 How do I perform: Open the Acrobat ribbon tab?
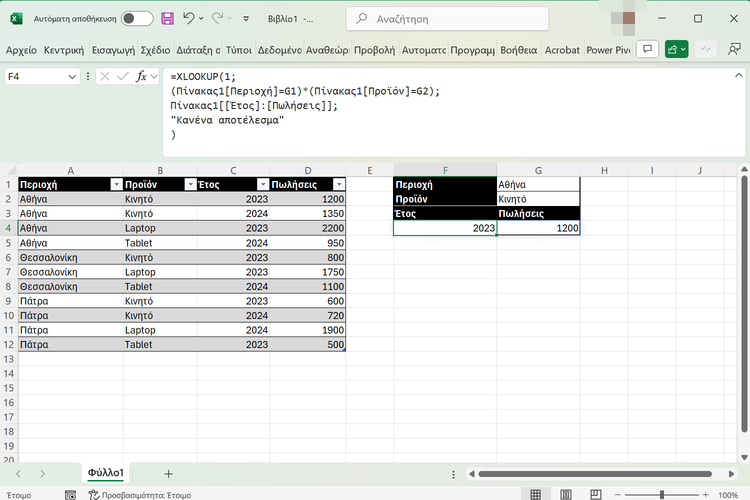tap(562, 50)
